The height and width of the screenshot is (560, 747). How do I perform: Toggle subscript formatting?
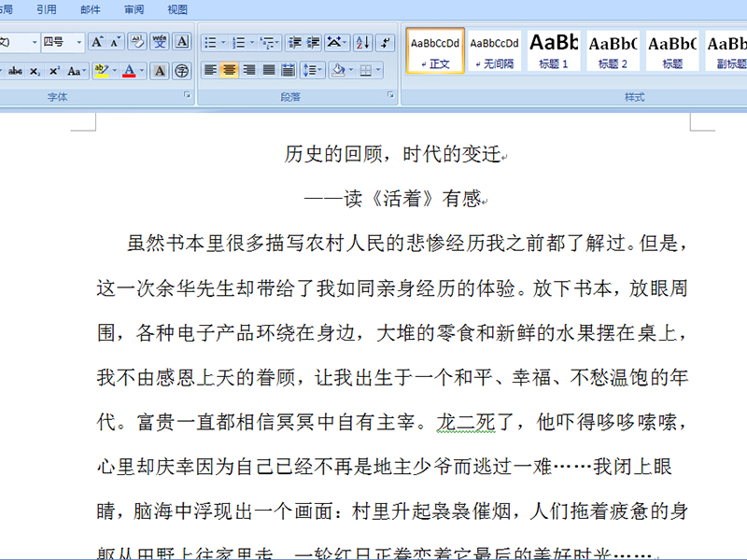pyautogui.click(x=35, y=71)
